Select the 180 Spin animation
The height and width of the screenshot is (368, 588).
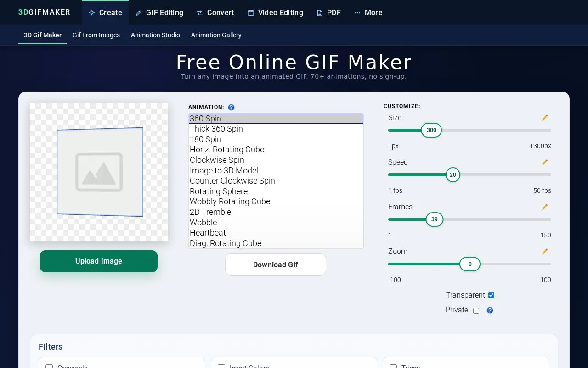click(276, 139)
